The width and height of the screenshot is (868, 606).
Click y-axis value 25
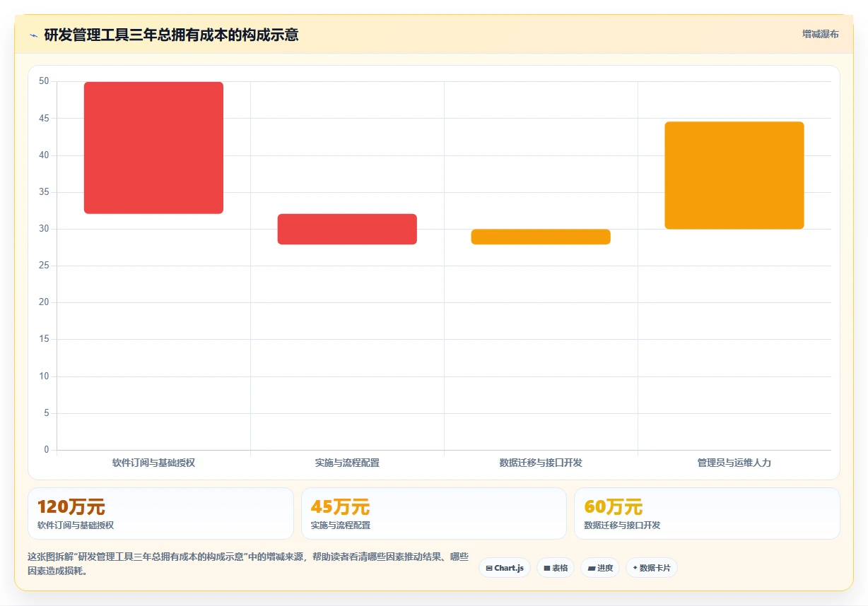[44, 266]
